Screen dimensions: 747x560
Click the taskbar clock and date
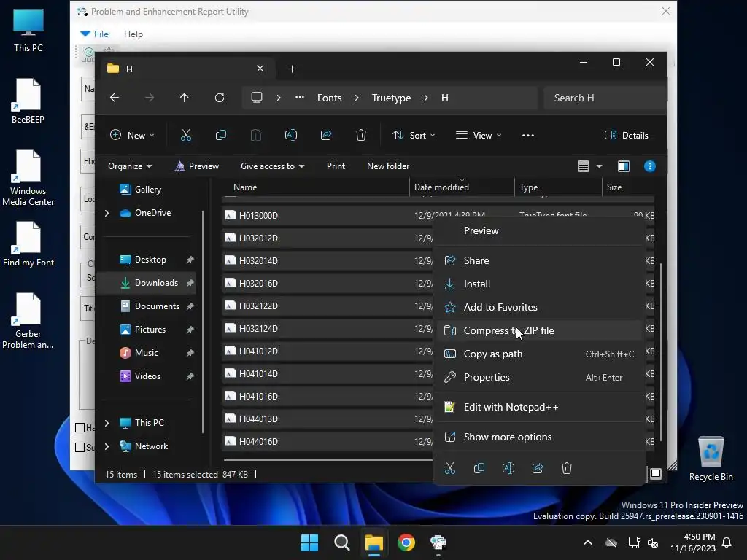[693, 542]
